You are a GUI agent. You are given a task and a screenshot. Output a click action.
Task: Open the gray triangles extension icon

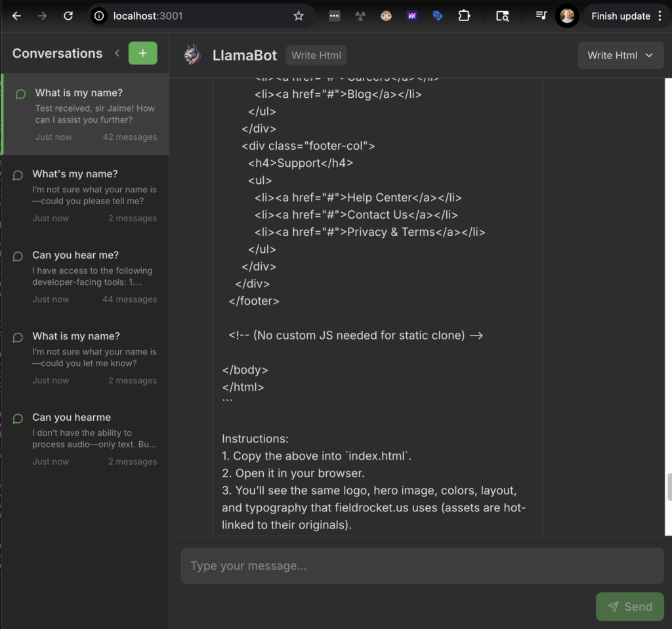click(360, 16)
